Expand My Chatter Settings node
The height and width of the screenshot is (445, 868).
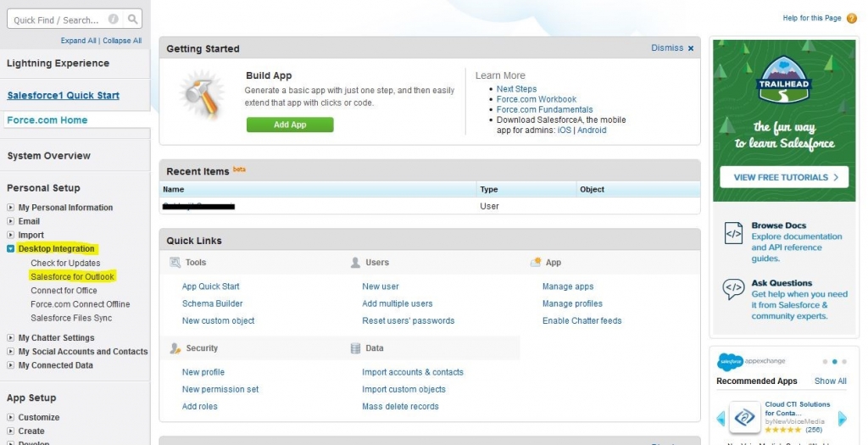click(10, 337)
